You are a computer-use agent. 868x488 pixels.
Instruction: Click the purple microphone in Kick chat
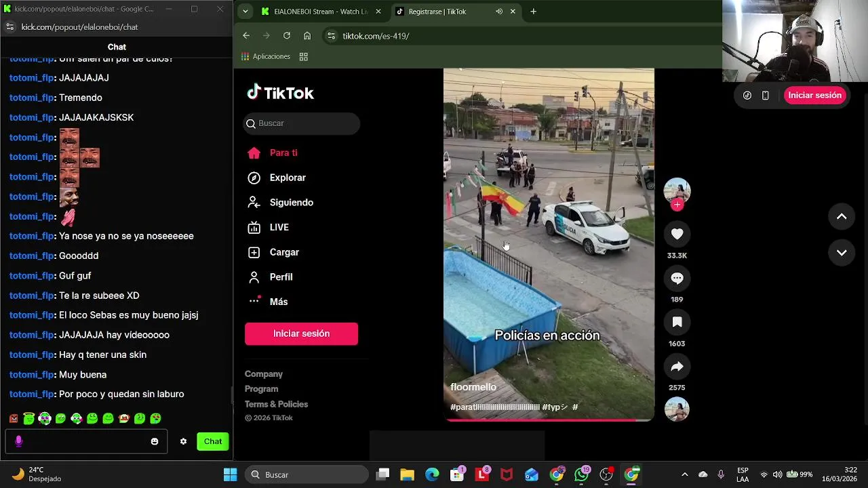pyautogui.click(x=18, y=441)
